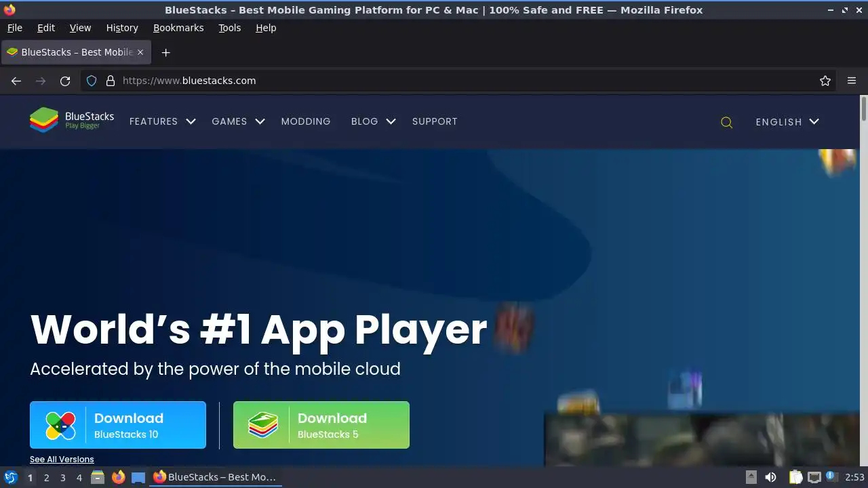Open the History menu

[122, 28]
